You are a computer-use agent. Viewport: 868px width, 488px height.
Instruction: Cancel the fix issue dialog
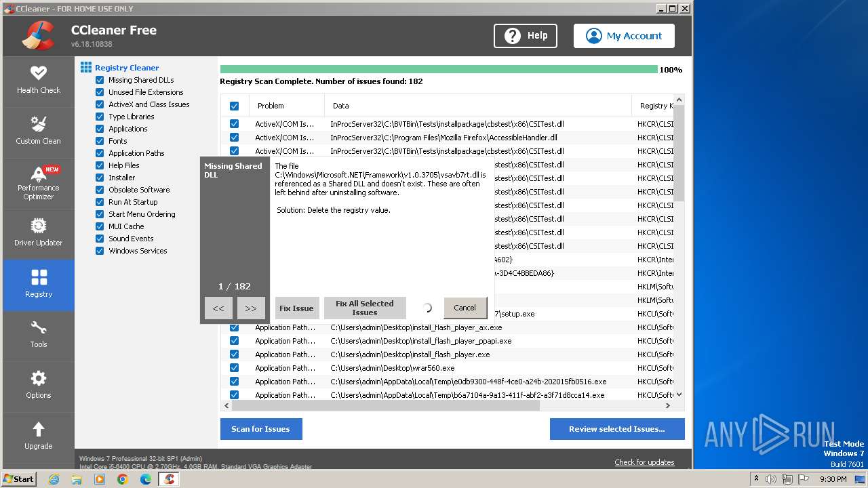click(x=465, y=308)
